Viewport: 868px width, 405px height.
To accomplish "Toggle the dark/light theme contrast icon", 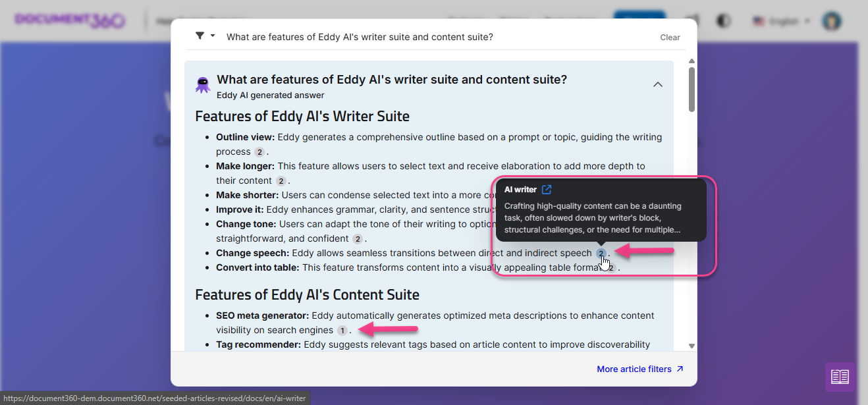I will tap(724, 21).
